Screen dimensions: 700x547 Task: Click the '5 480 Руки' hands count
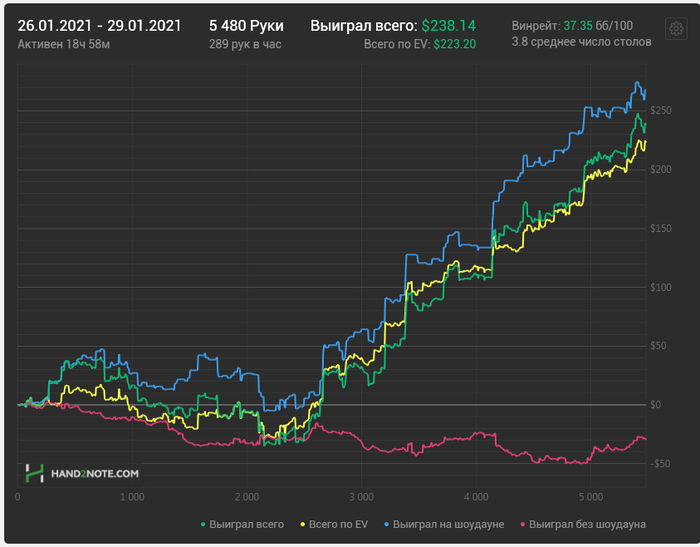click(246, 26)
